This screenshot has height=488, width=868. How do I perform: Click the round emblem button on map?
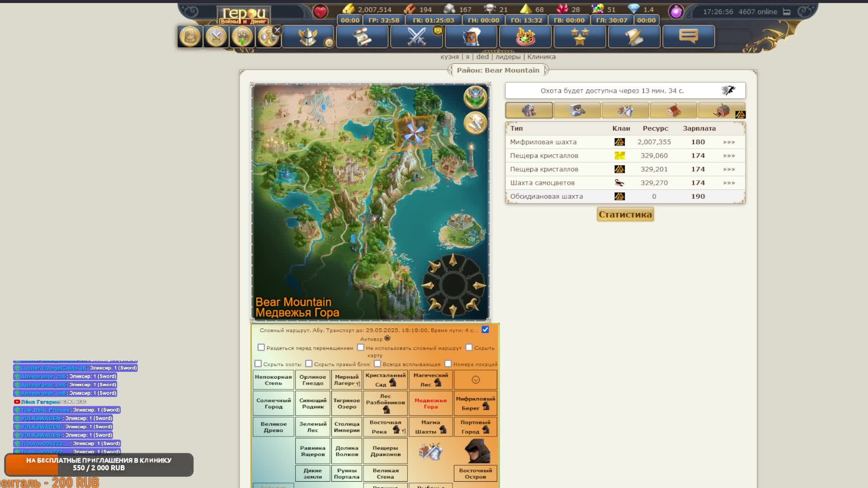(475, 97)
